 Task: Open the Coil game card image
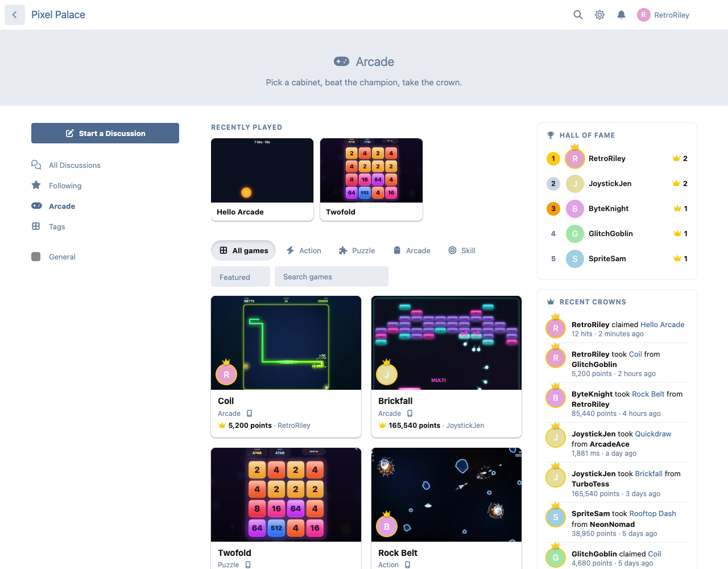(x=286, y=343)
